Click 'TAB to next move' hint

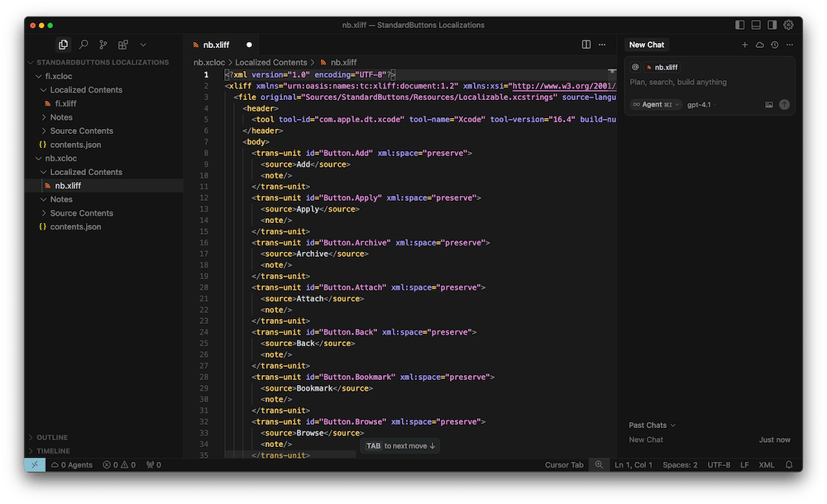400,446
